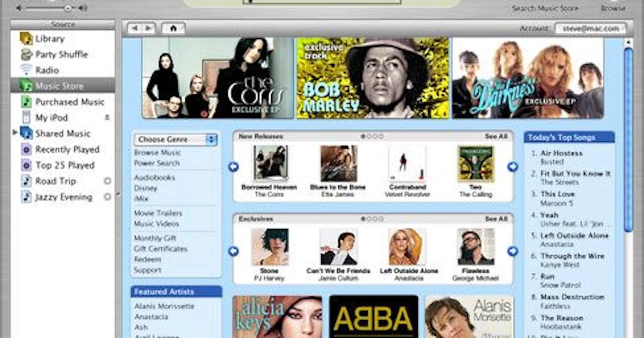Click the Redeem link
The image size is (644, 338).
[147, 259]
